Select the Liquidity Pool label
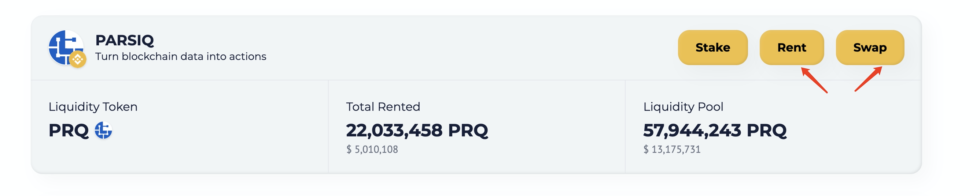Viewport: 980px width, 196px height. 683,107
